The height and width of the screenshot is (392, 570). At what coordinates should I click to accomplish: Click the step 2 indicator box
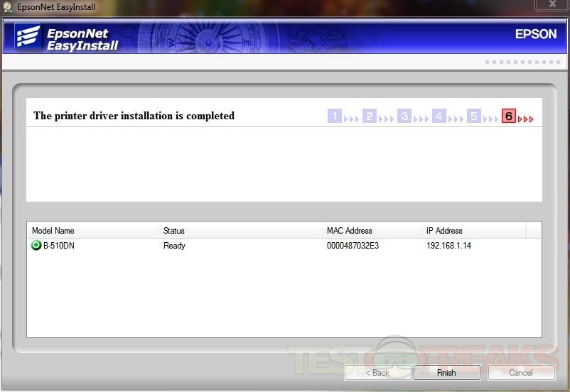(370, 116)
